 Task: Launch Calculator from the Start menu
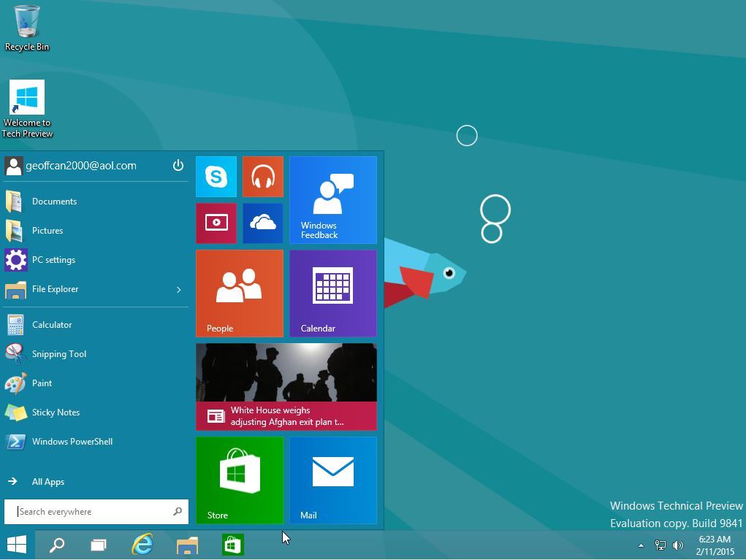click(x=96, y=325)
